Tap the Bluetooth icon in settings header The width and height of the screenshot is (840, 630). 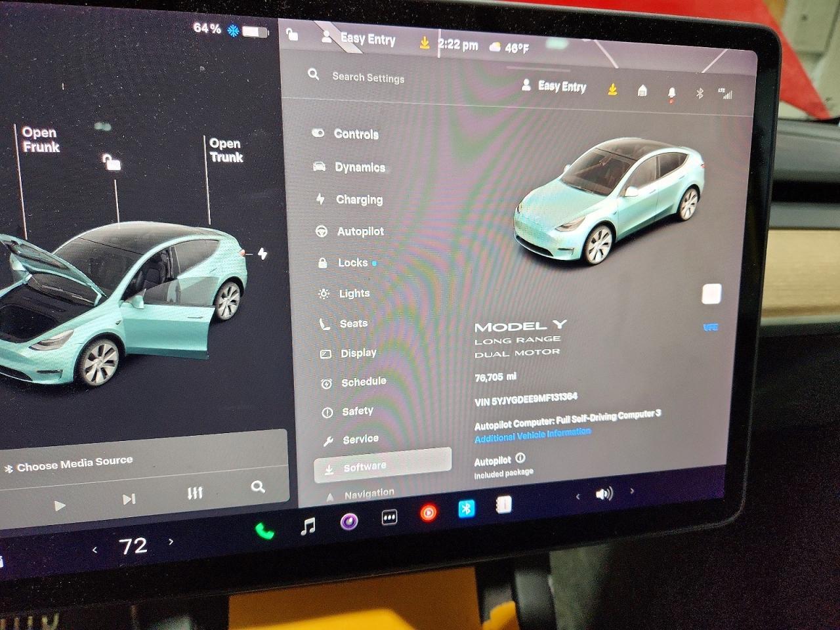(700, 94)
